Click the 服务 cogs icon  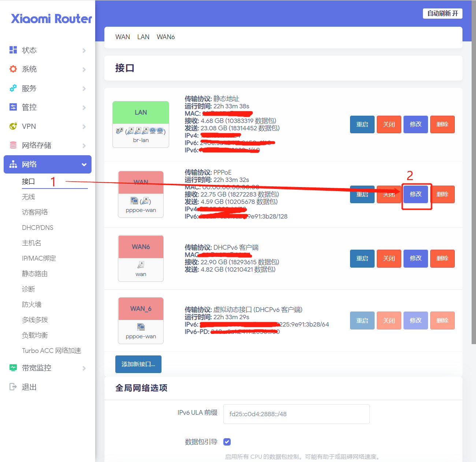(x=13, y=88)
